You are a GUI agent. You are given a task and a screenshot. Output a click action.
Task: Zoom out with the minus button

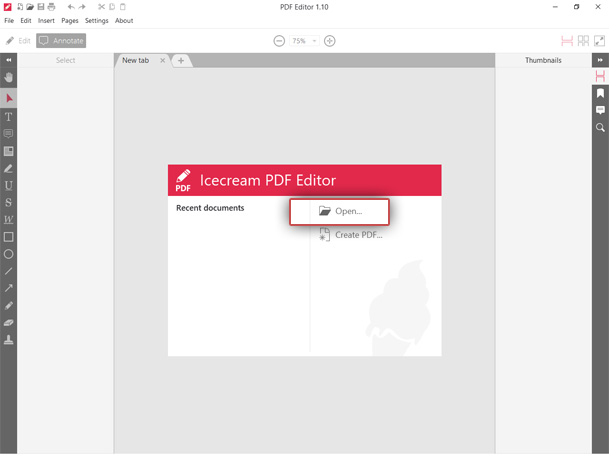[x=279, y=41]
